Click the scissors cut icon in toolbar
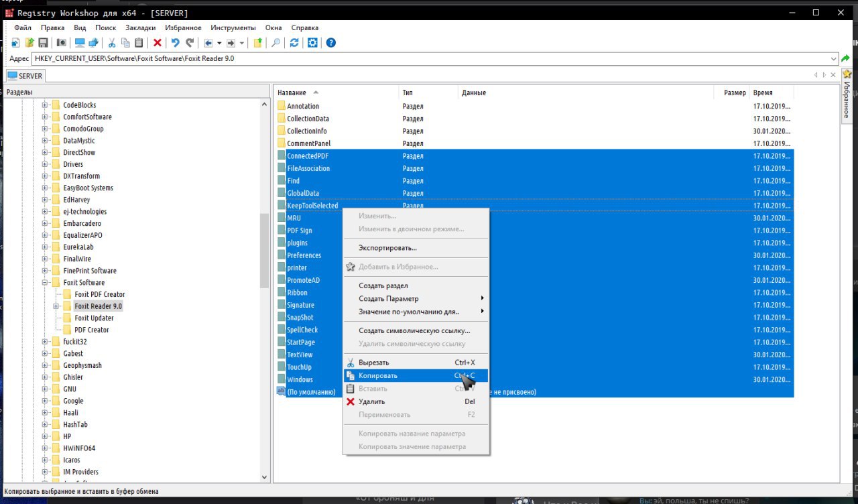The width and height of the screenshot is (858, 504). click(x=113, y=43)
